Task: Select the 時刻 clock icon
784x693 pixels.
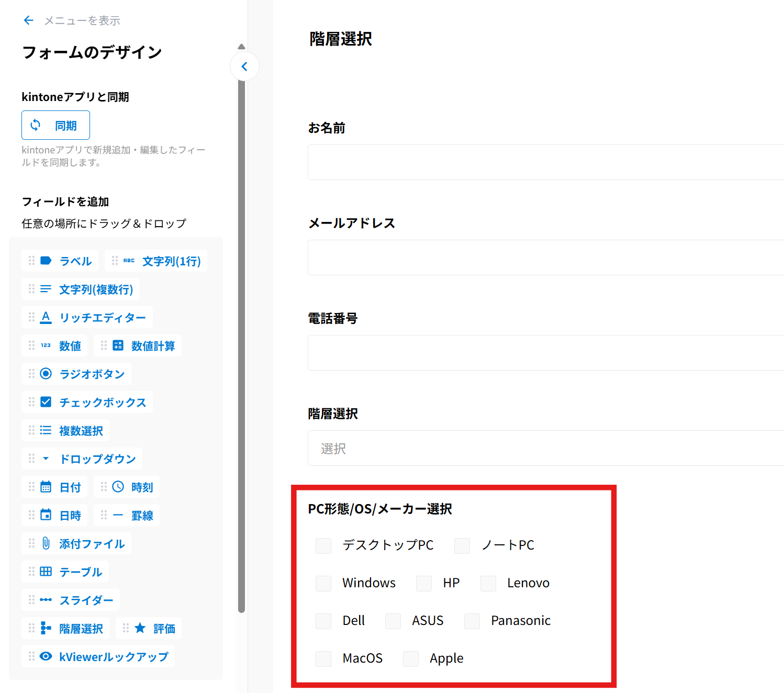Action: (118, 487)
